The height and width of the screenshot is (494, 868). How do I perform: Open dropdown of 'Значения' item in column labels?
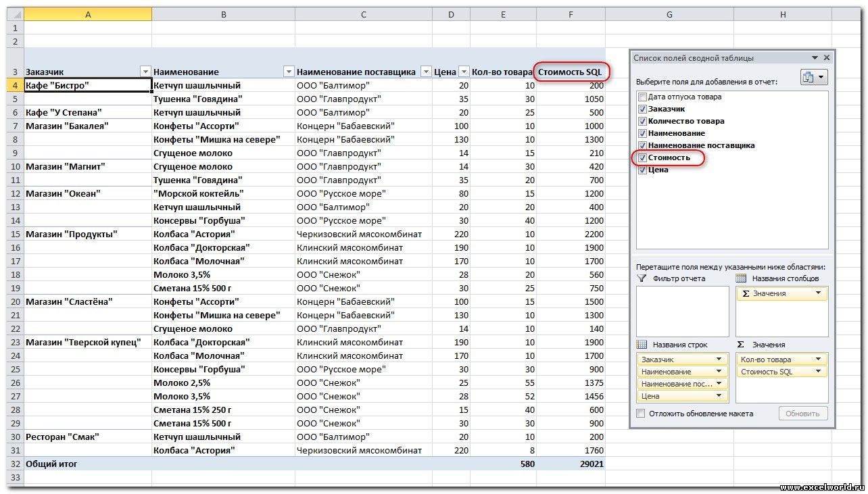819,293
